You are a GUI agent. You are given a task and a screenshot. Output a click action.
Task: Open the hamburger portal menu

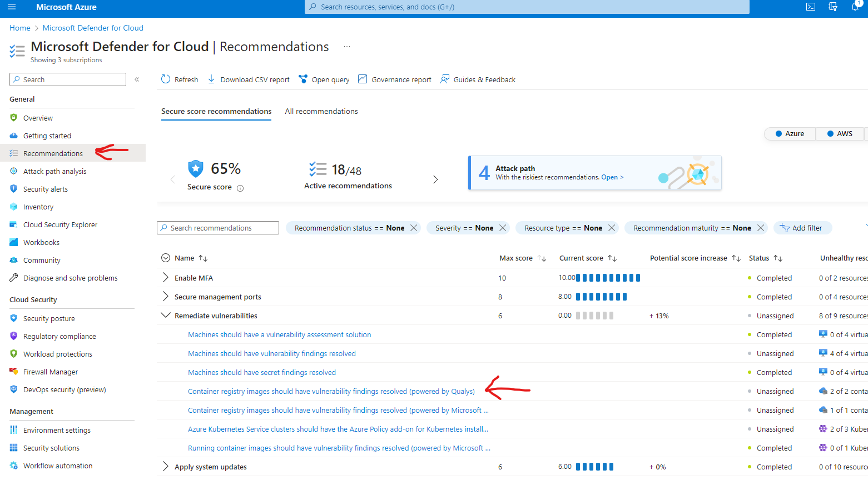pos(12,7)
